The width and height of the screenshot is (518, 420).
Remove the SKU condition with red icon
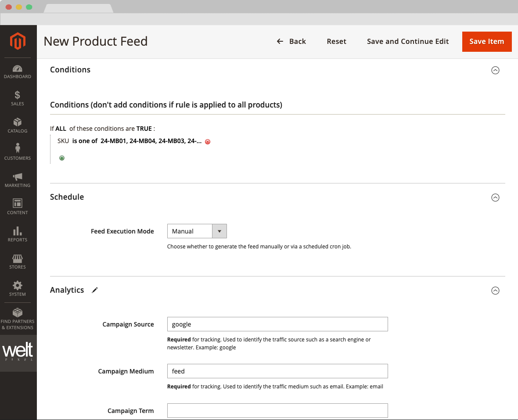(208, 142)
